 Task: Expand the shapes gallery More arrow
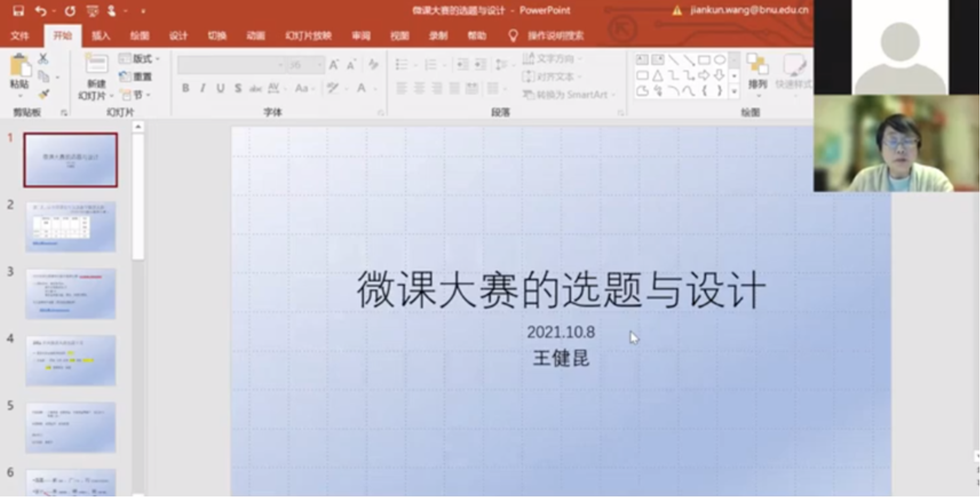(x=734, y=92)
